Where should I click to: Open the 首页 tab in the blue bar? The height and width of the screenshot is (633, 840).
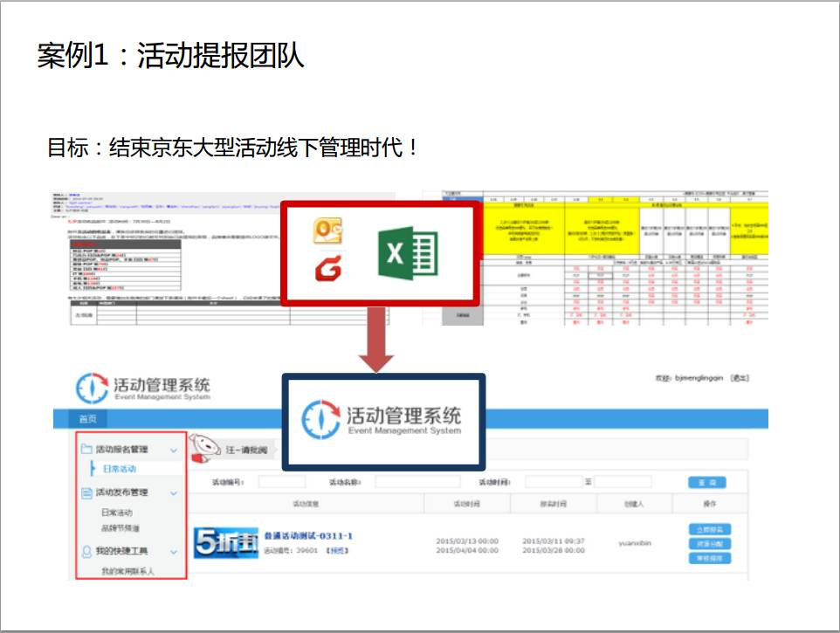tap(88, 419)
